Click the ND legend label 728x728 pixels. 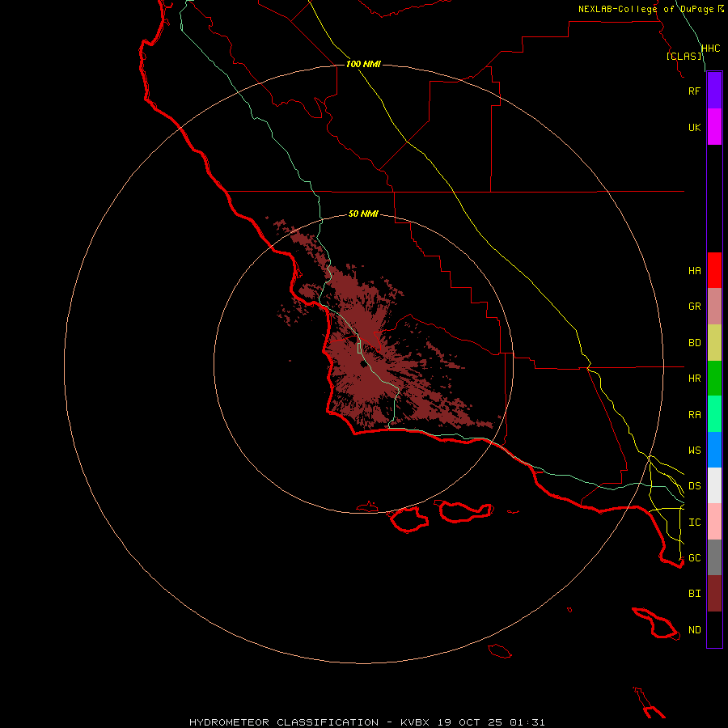tap(694, 630)
